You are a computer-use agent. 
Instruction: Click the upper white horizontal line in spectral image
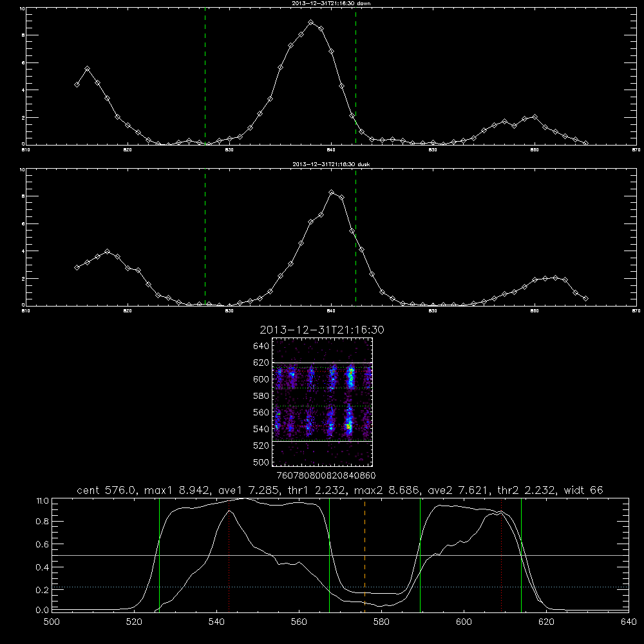(x=323, y=363)
